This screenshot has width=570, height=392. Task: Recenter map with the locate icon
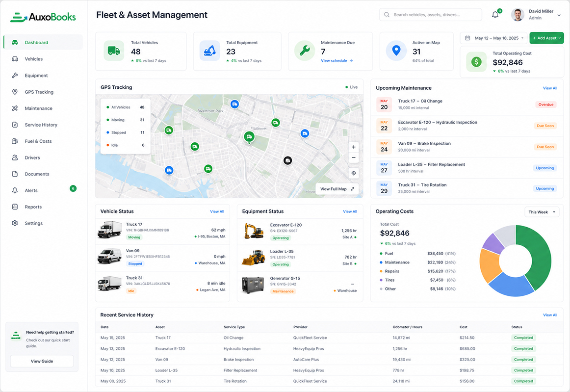pyautogui.click(x=353, y=173)
